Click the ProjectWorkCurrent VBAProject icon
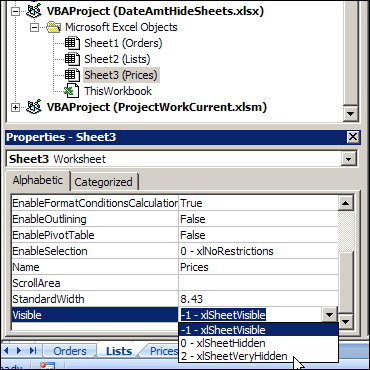 tap(34, 107)
